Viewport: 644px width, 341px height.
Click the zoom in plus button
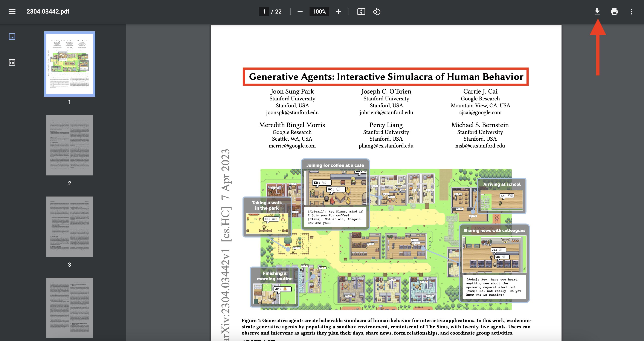tap(338, 12)
